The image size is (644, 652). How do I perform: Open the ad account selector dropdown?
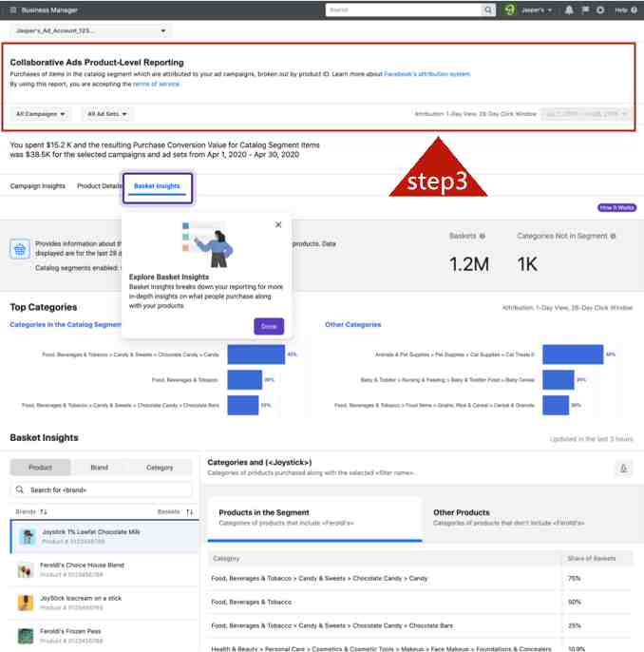(x=90, y=30)
